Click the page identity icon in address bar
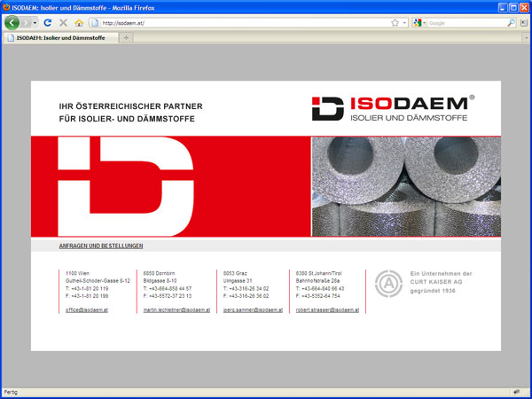 (x=96, y=23)
